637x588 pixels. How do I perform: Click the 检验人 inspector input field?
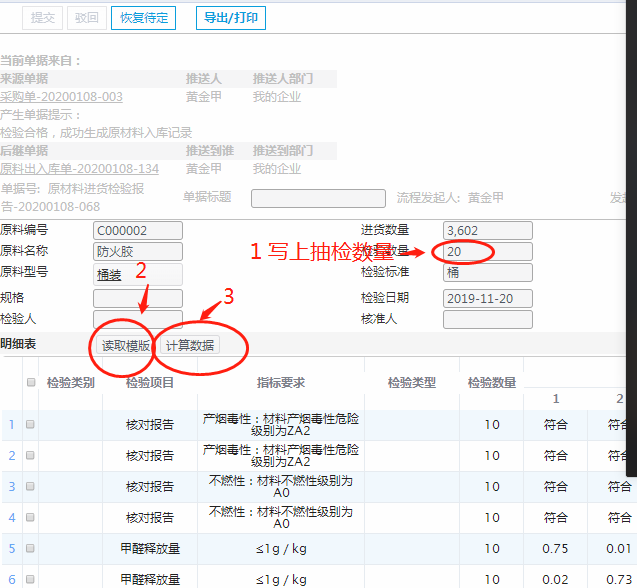click(x=137, y=320)
